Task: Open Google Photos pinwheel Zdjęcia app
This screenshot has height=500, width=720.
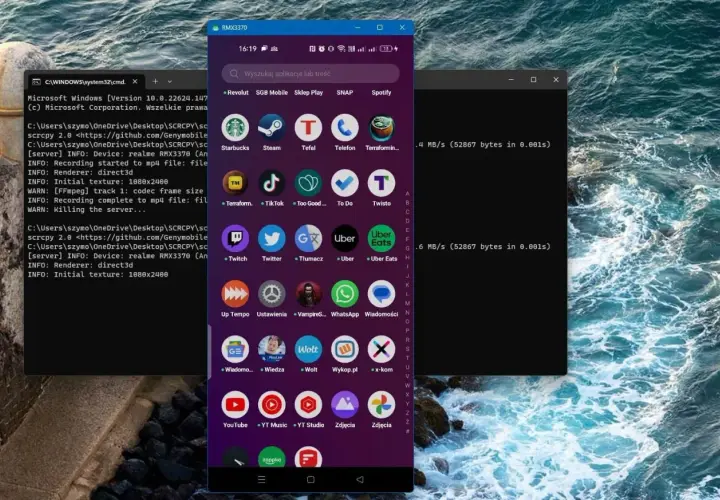Action: click(x=381, y=404)
